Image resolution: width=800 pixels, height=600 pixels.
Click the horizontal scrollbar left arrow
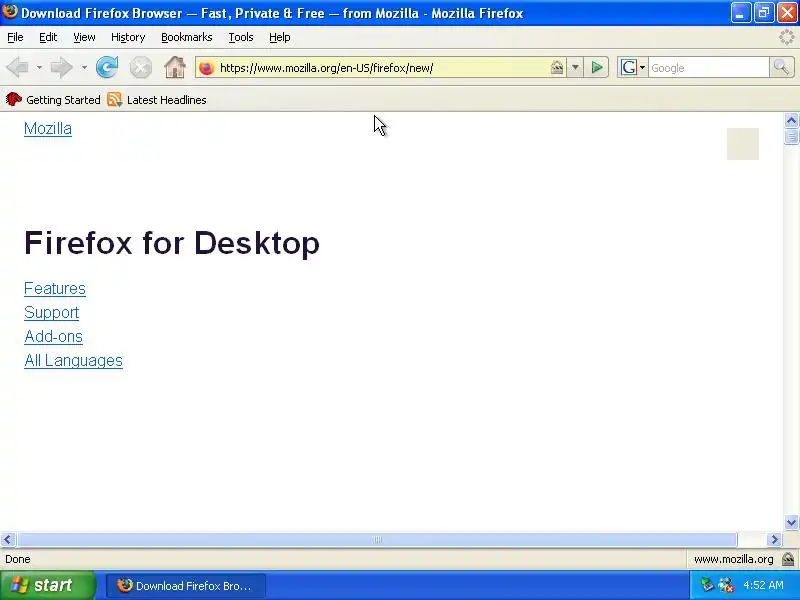(x=8, y=539)
